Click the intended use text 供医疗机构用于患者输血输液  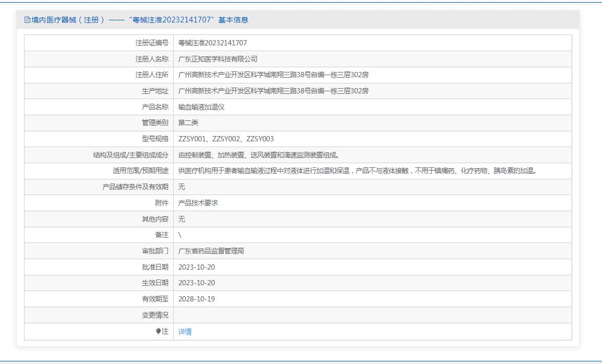(x=358, y=171)
